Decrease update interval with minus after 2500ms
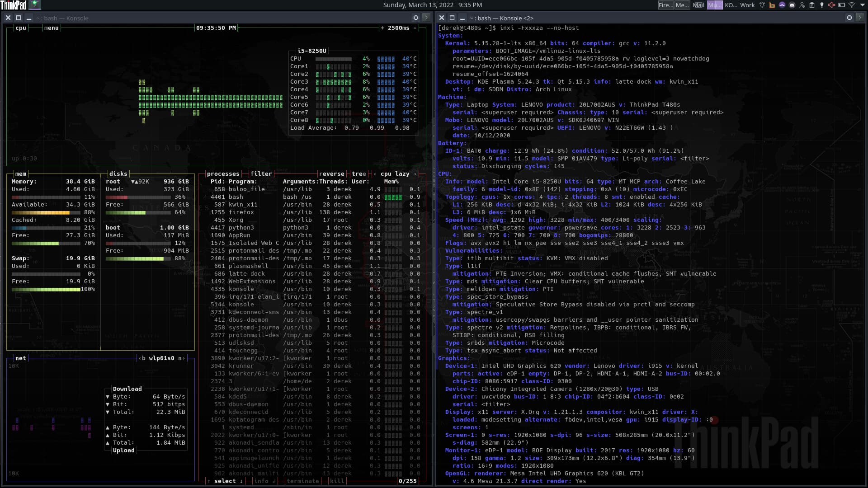Image resolution: width=868 pixels, height=488 pixels. pos(415,28)
